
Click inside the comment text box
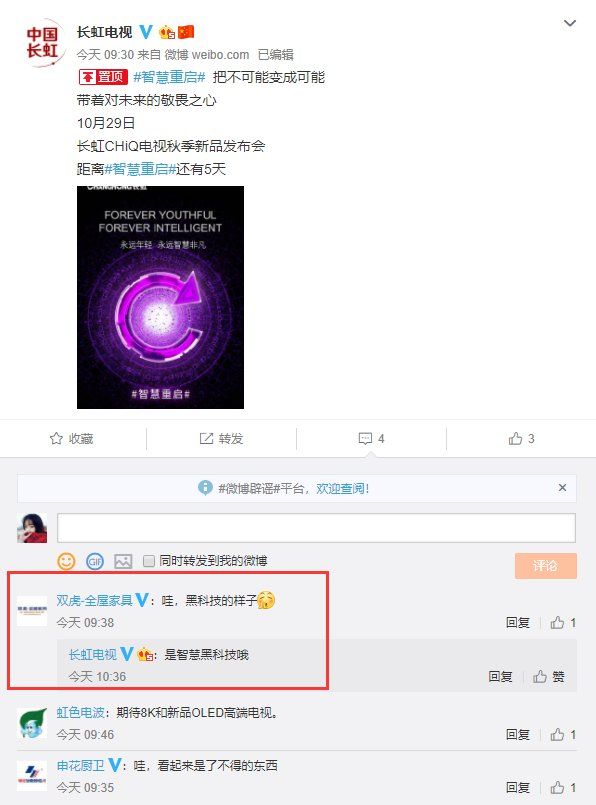point(316,527)
